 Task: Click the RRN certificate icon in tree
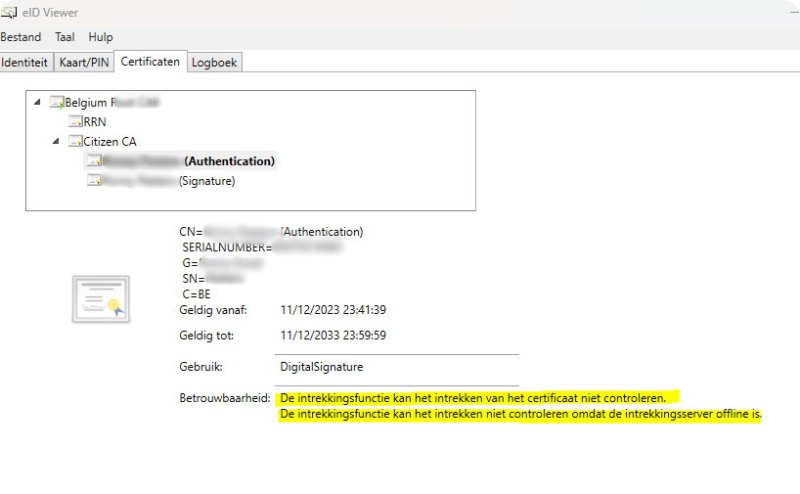click(x=75, y=121)
